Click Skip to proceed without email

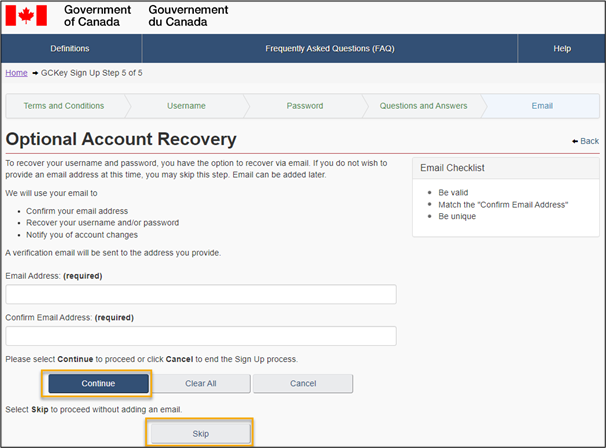(x=201, y=434)
